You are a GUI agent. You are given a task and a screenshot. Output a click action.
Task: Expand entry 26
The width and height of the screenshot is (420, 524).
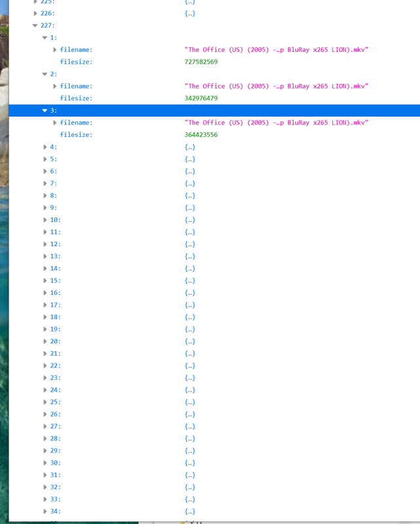(45, 414)
